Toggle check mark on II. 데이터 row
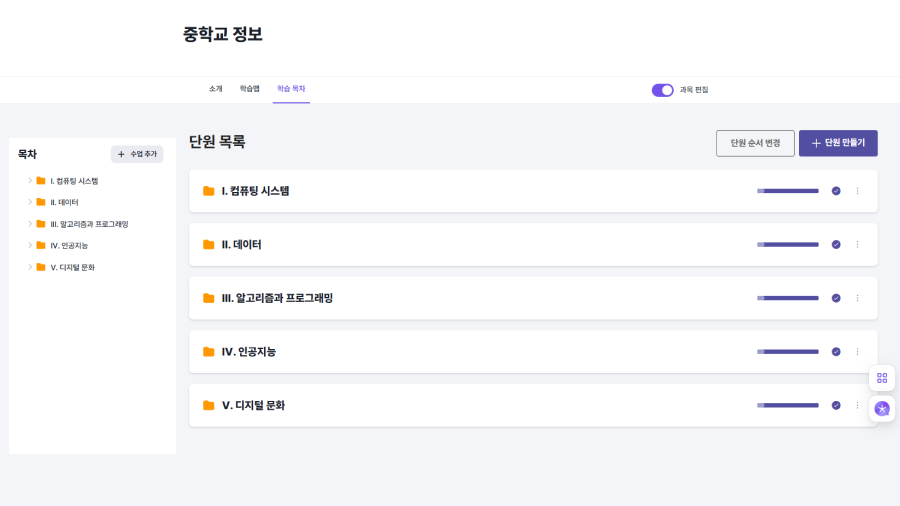This screenshot has height=506, width=900. (x=836, y=245)
